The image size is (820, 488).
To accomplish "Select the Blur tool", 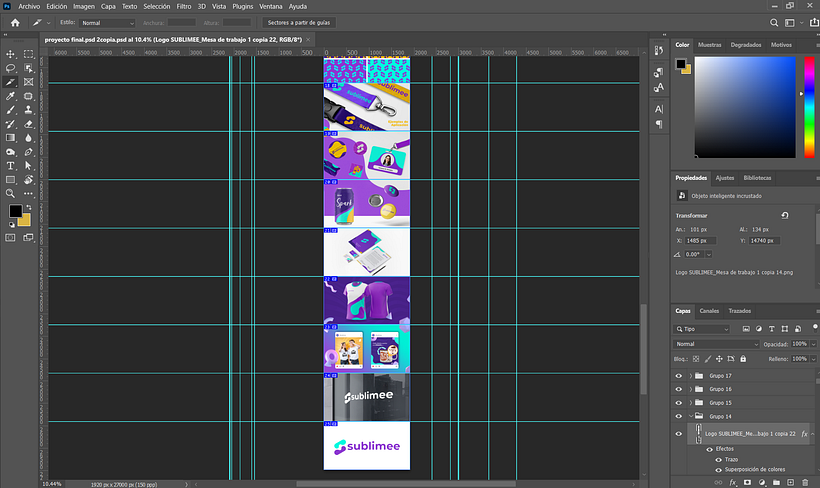I will click(28, 138).
